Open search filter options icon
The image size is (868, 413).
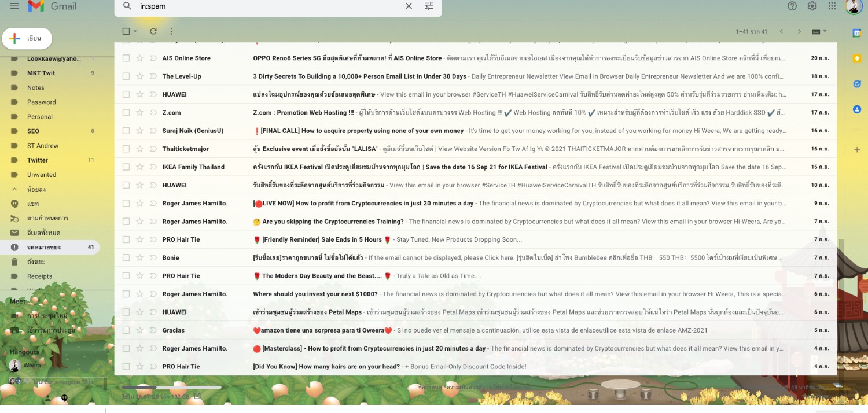(x=429, y=6)
